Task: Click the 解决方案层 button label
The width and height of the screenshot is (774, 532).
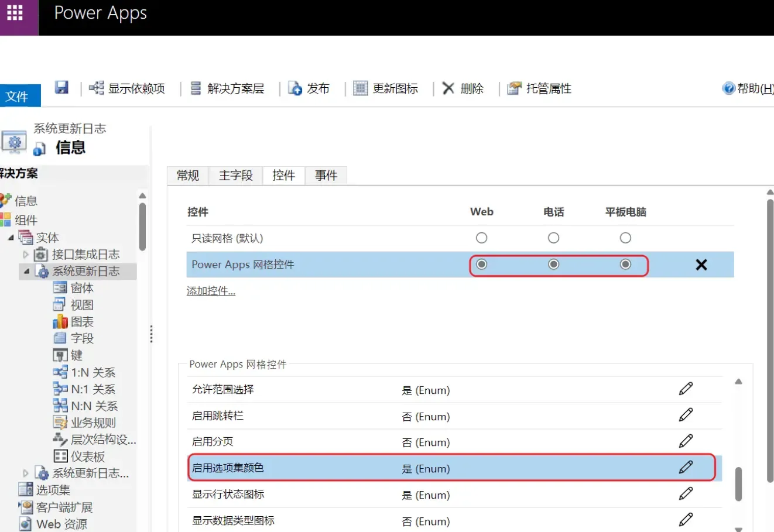Action: tap(235, 88)
